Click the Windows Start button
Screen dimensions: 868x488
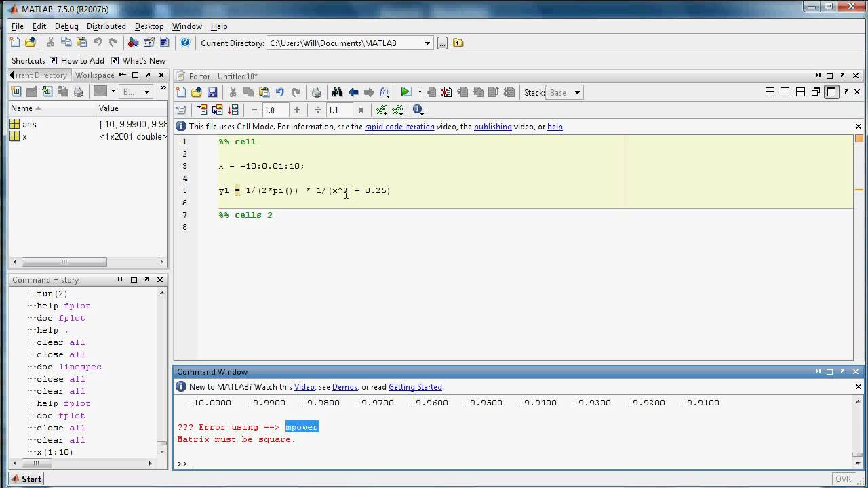point(26,479)
